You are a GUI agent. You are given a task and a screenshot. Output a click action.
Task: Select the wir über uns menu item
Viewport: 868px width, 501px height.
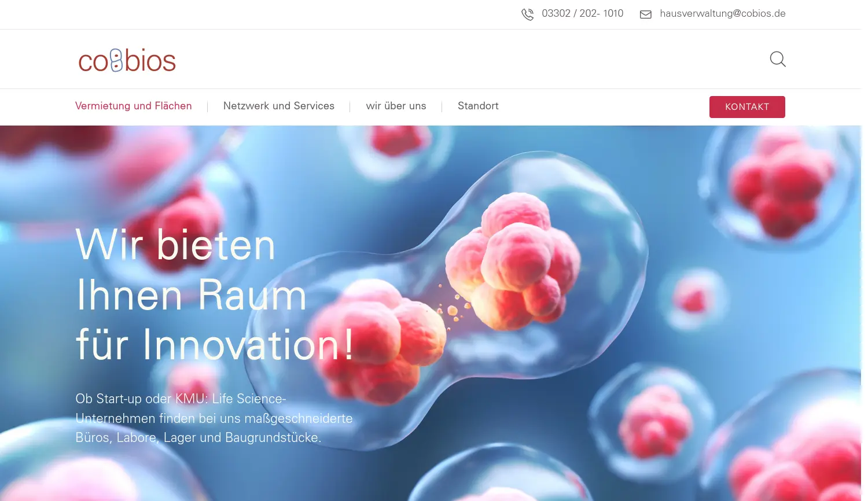[x=396, y=106]
